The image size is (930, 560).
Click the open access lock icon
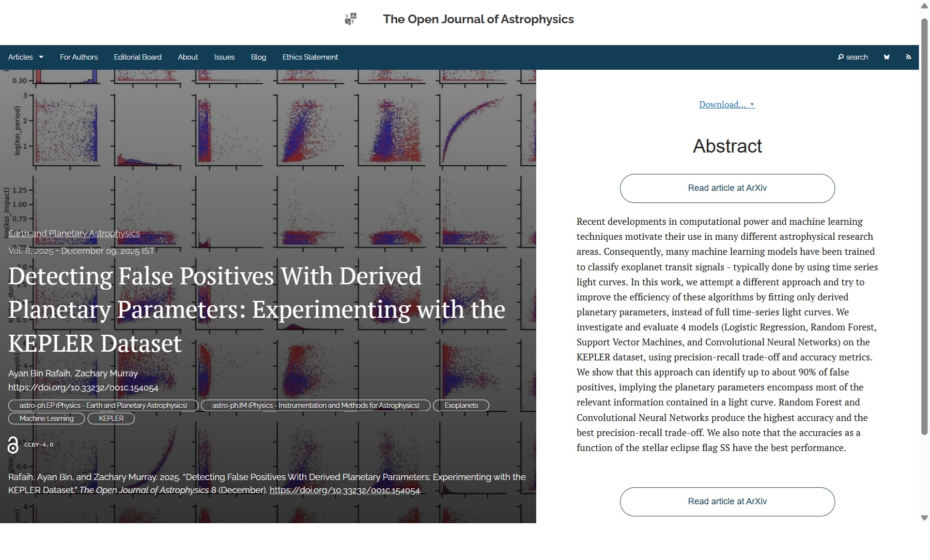point(13,445)
